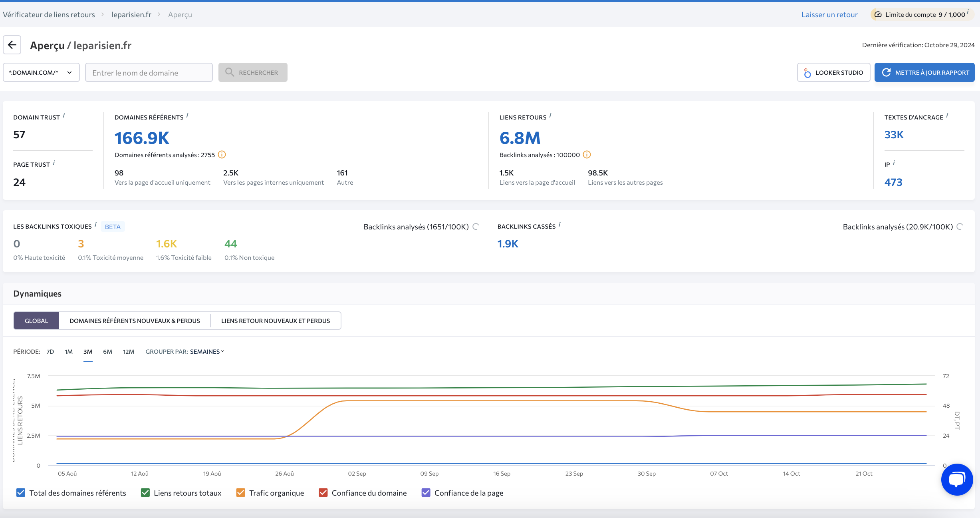The height and width of the screenshot is (518, 980).
Task: Switch to Domaines référents nouveaux & perdus tab
Action: (135, 321)
